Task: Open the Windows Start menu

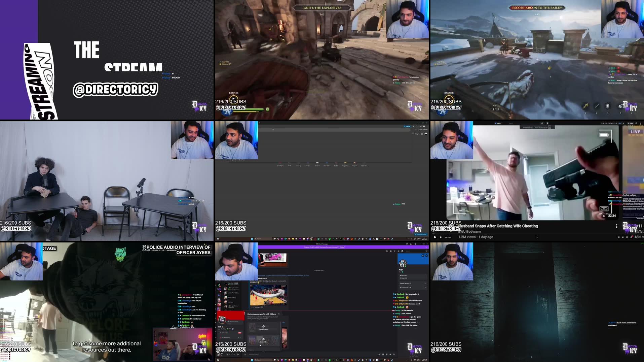Action: tap(252, 360)
